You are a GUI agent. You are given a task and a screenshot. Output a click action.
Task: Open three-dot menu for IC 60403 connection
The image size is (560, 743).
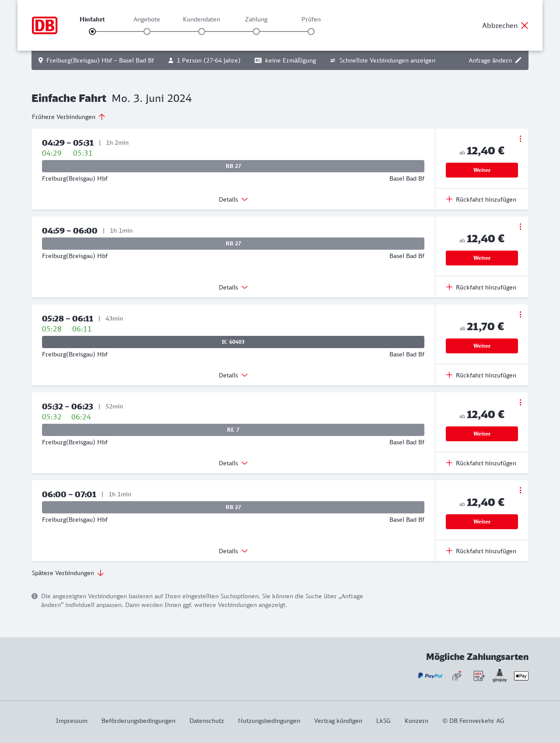point(520,314)
